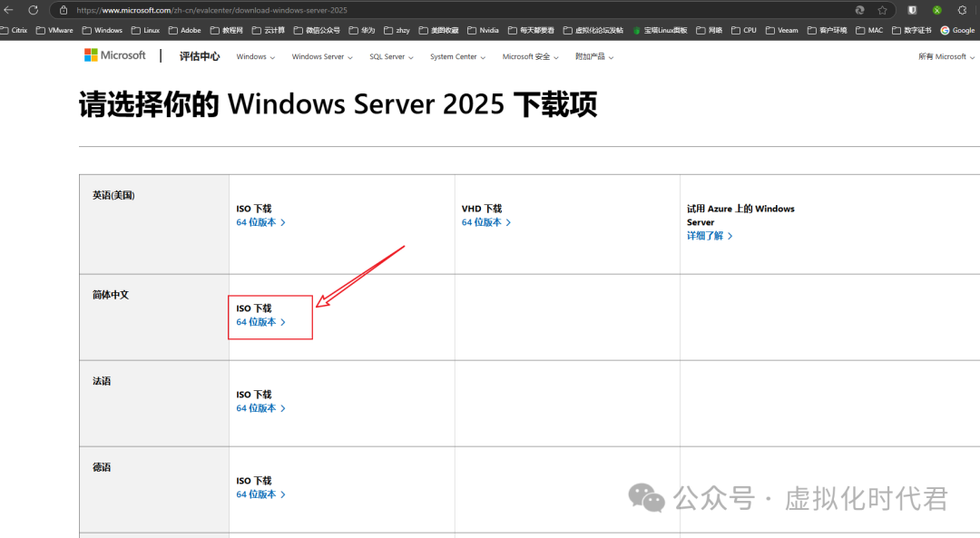Open the 微信公众号 bookmark folder

coord(317,30)
